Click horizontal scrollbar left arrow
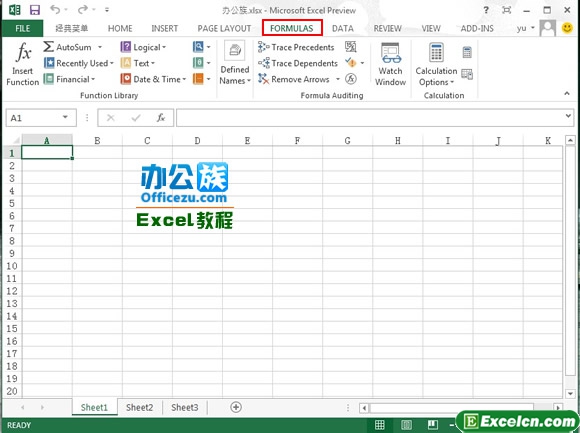This screenshot has height=433, width=580. pos(364,408)
